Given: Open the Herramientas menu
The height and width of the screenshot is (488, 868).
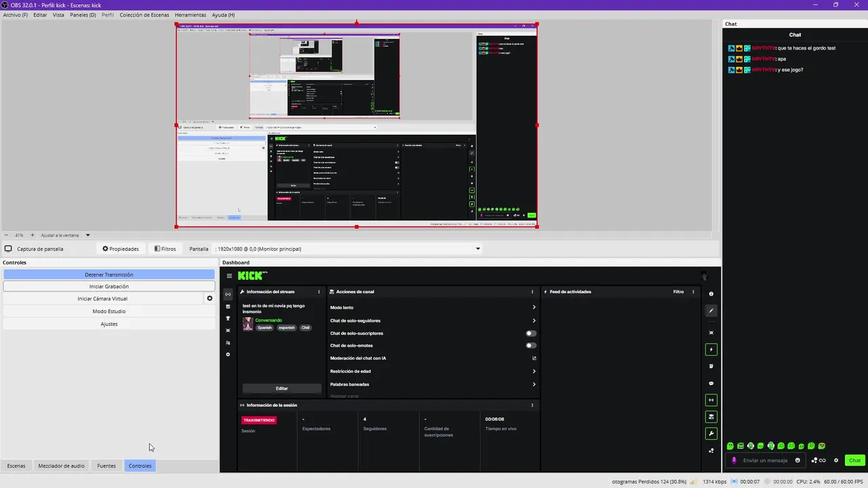Looking at the screenshot, I should 191,15.
